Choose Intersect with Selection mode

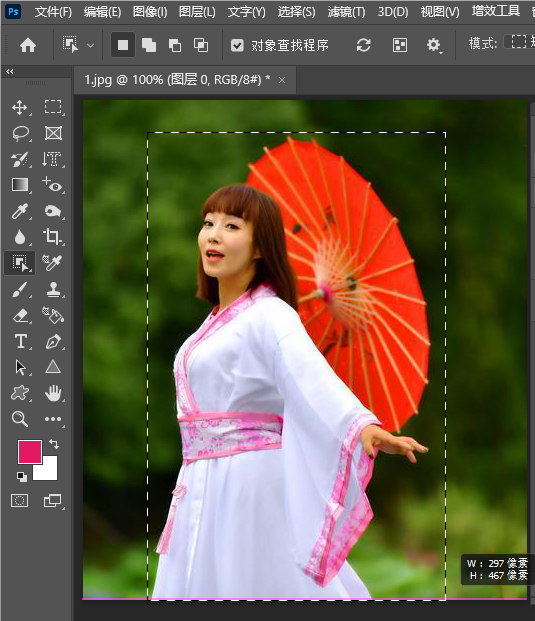pyautogui.click(x=201, y=45)
